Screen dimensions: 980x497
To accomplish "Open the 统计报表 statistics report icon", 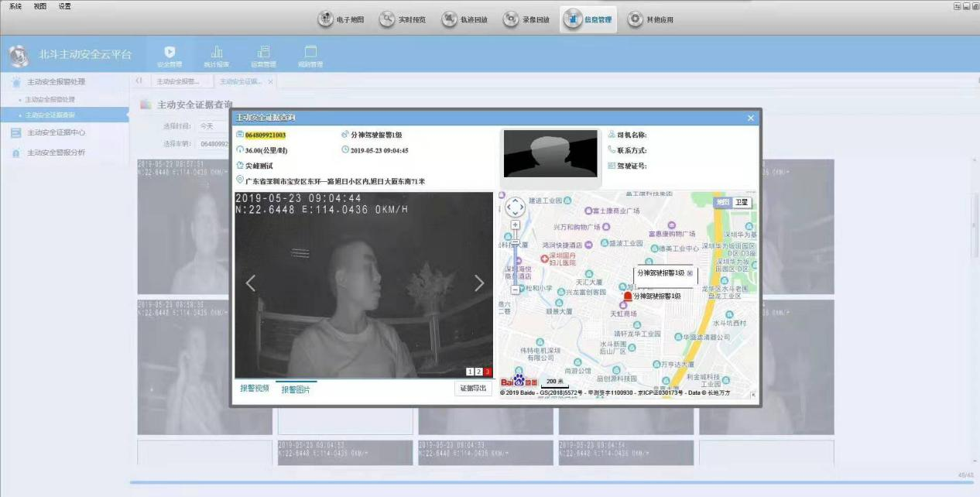I will click(x=217, y=57).
